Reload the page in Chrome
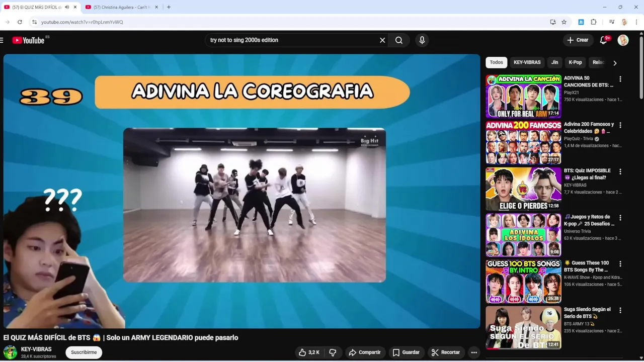The image size is (644, 362). click(20, 22)
